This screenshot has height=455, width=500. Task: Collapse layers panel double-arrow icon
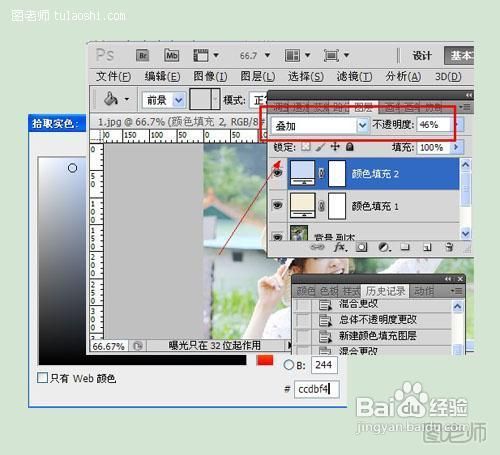469,95
